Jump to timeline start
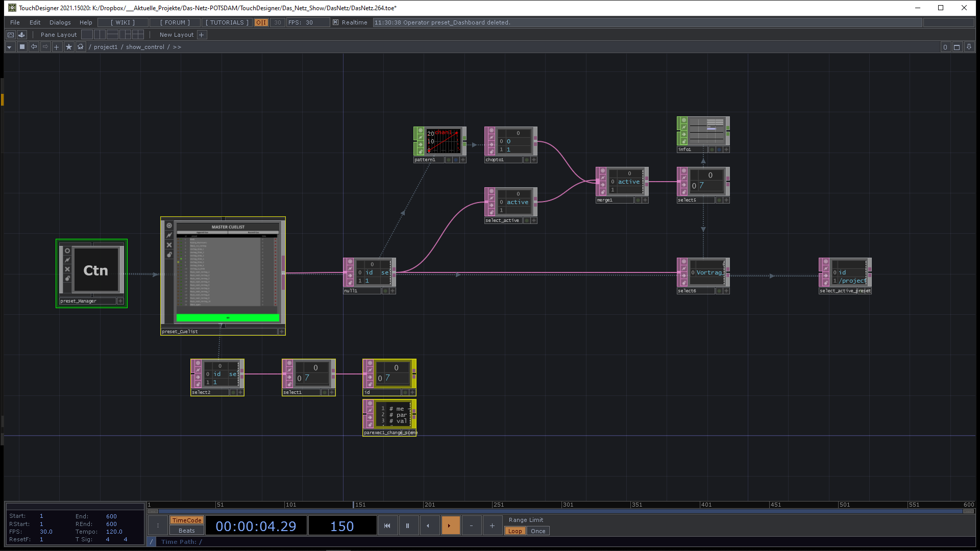The height and width of the screenshot is (551, 980). (x=387, y=525)
